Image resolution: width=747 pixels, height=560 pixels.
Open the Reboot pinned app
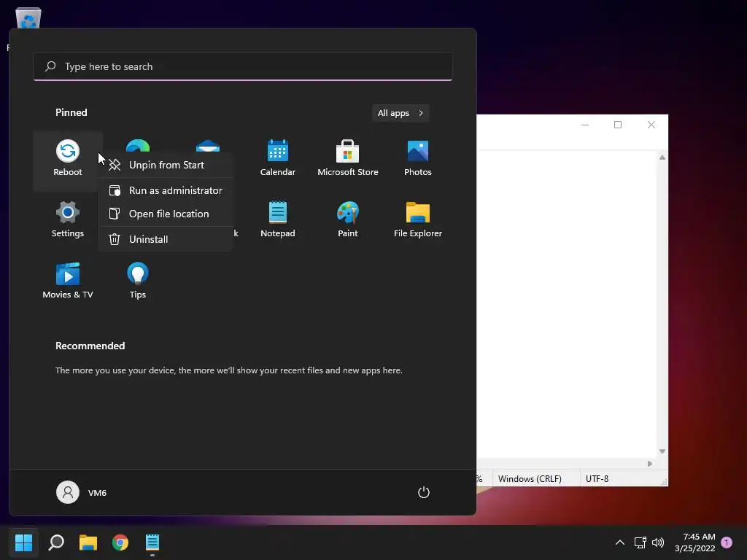click(68, 160)
